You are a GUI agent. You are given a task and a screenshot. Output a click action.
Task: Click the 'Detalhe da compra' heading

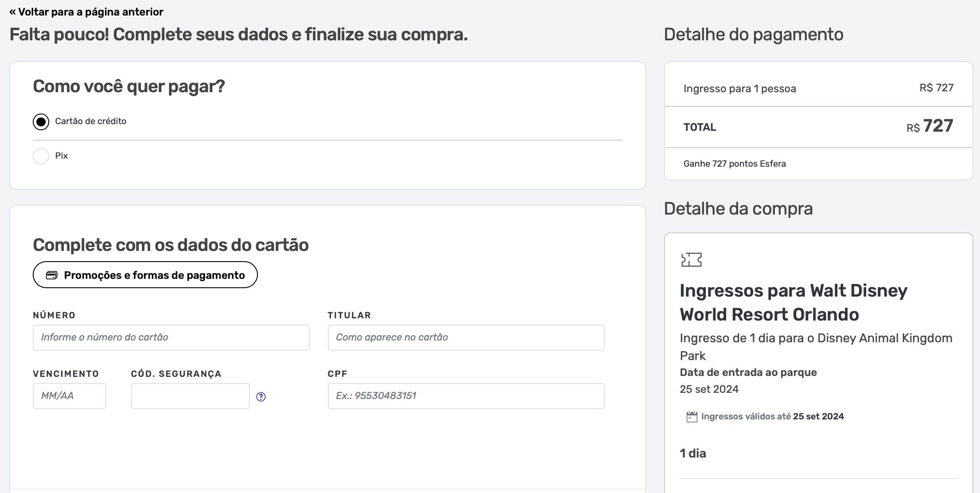pyautogui.click(x=738, y=209)
